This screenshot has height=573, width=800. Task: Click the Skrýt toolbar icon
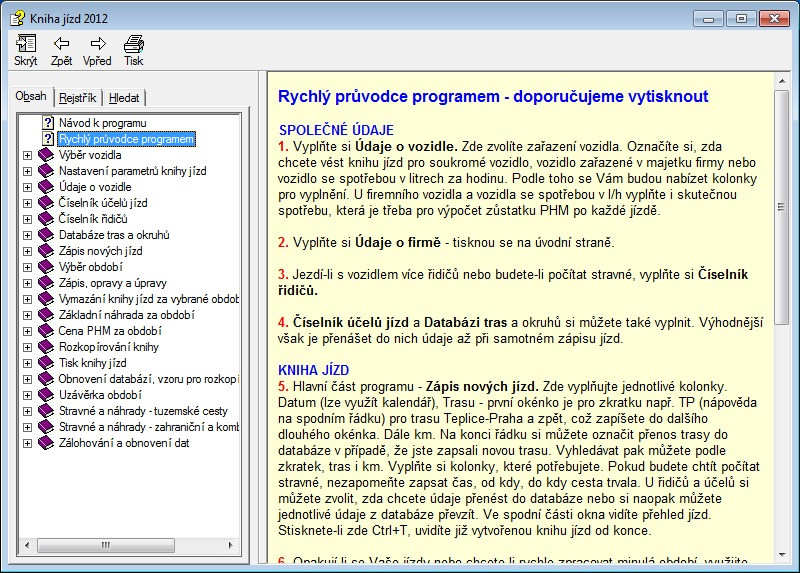point(26,44)
